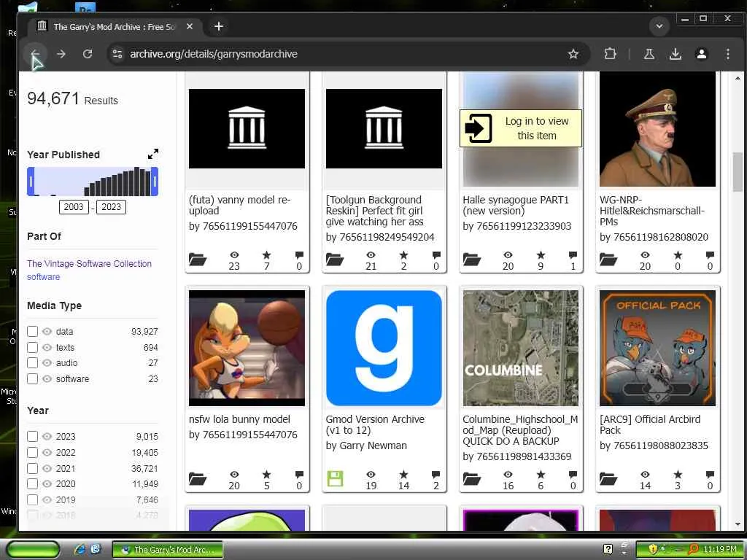
Task: Check the 2020 year filter
Action: point(32,484)
